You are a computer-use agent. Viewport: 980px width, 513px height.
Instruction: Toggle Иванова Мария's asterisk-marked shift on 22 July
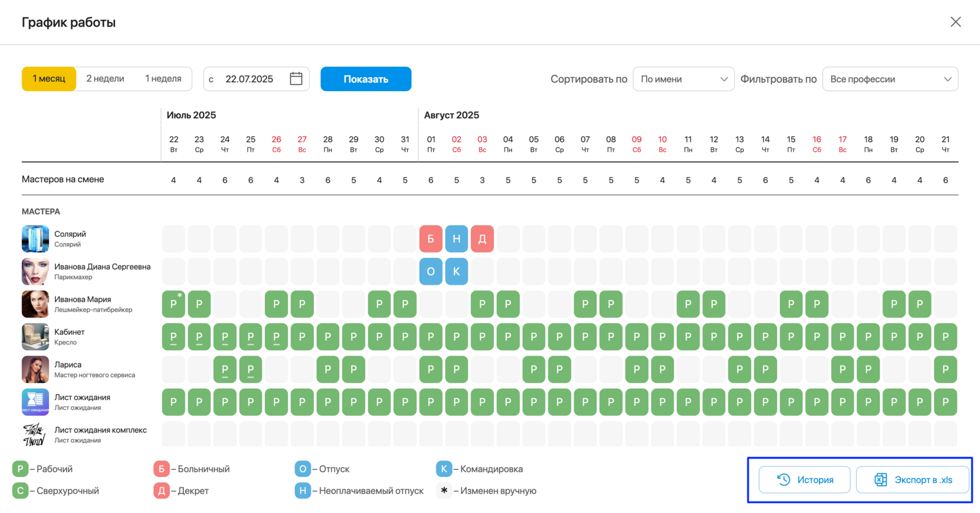[x=173, y=304]
